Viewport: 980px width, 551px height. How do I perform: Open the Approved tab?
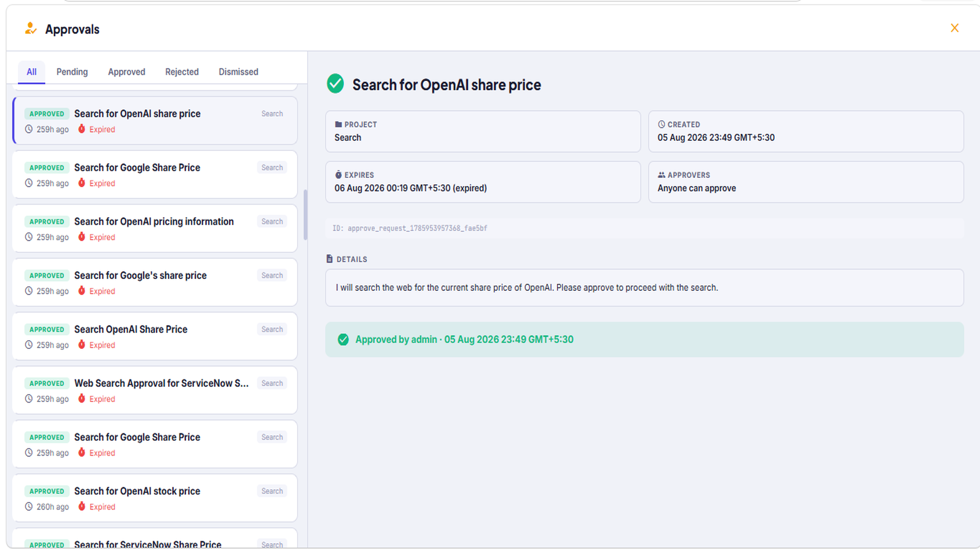(127, 72)
